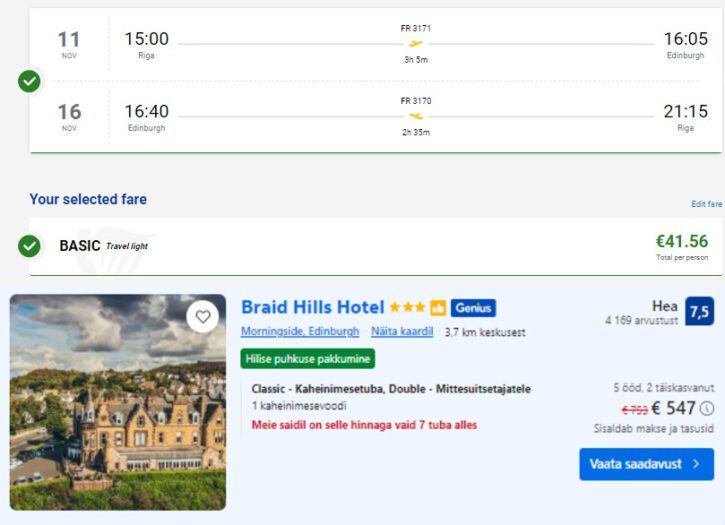This screenshot has width=725, height=525.
Task: Click the yellow thumbs-up preferred badge
Action: (438, 308)
